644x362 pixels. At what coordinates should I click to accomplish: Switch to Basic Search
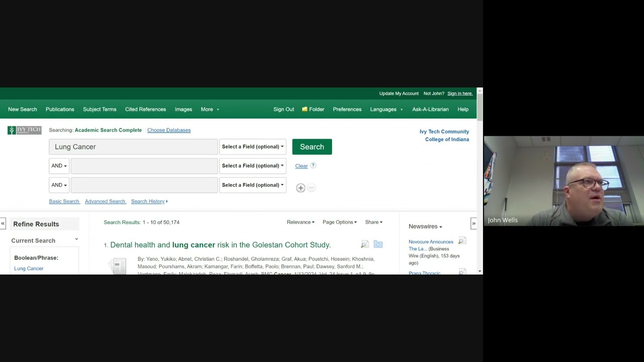coord(64,201)
